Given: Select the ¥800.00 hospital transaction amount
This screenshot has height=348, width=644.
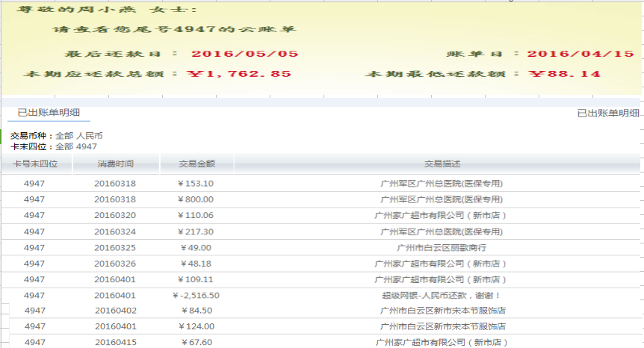Looking at the screenshot, I should tap(196, 199).
